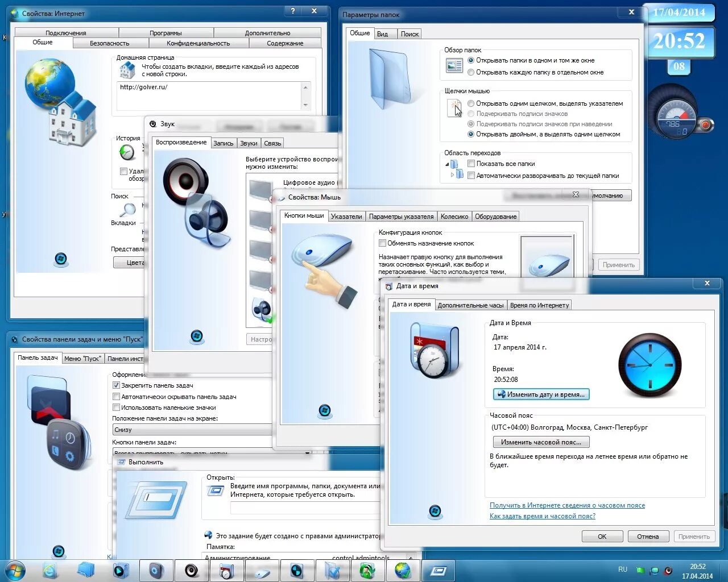Click the 20:52 digital clock gadget
Viewport: 728px width, 582px height.
tap(680, 41)
